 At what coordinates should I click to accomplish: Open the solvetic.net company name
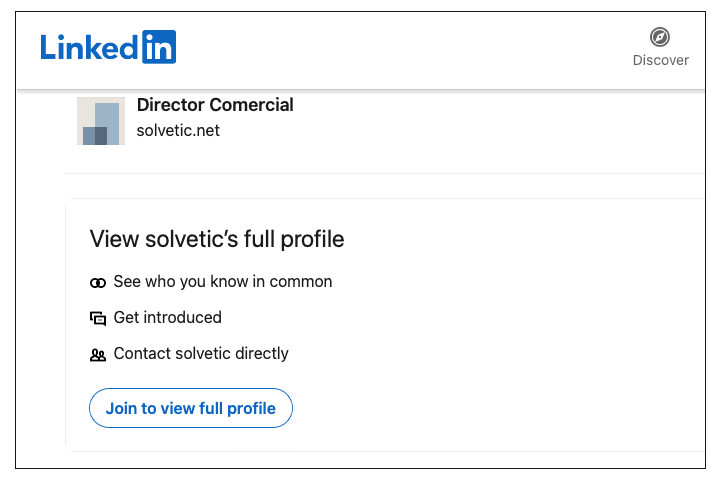coord(178,130)
